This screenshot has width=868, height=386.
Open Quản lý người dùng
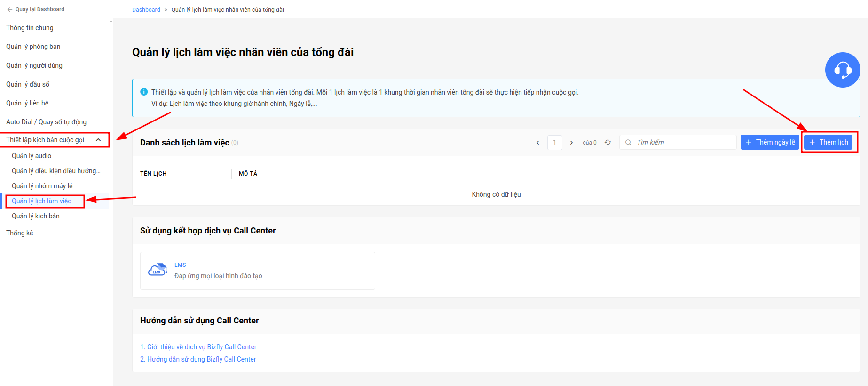pyautogui.click(x=34, y=65)
